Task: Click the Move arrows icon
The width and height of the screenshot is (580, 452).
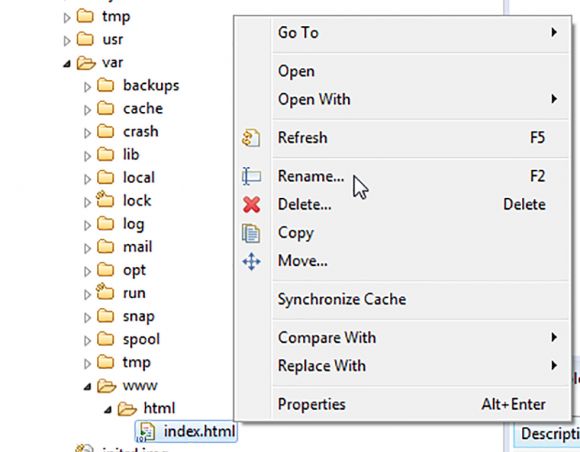Action: (252, 262)
